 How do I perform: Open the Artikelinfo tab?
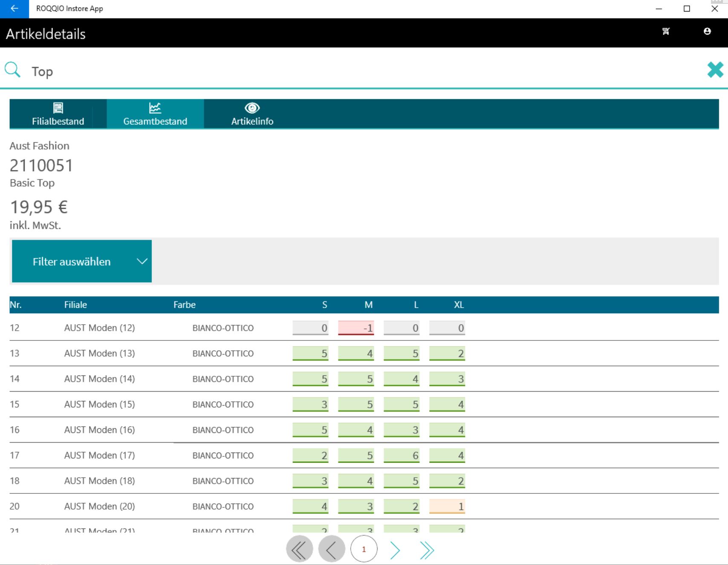click(x=252, y=114)
